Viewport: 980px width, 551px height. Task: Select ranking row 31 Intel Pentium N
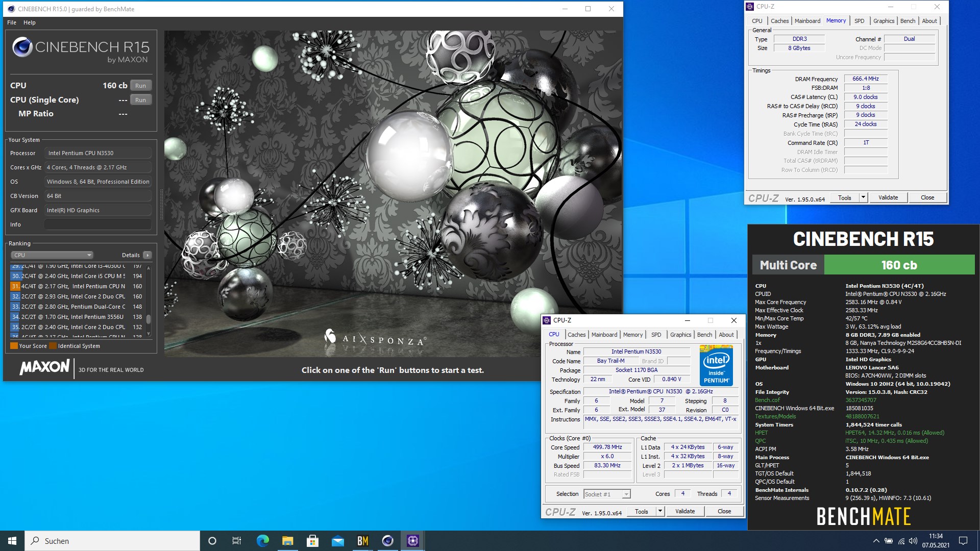[x=77, y=286]
